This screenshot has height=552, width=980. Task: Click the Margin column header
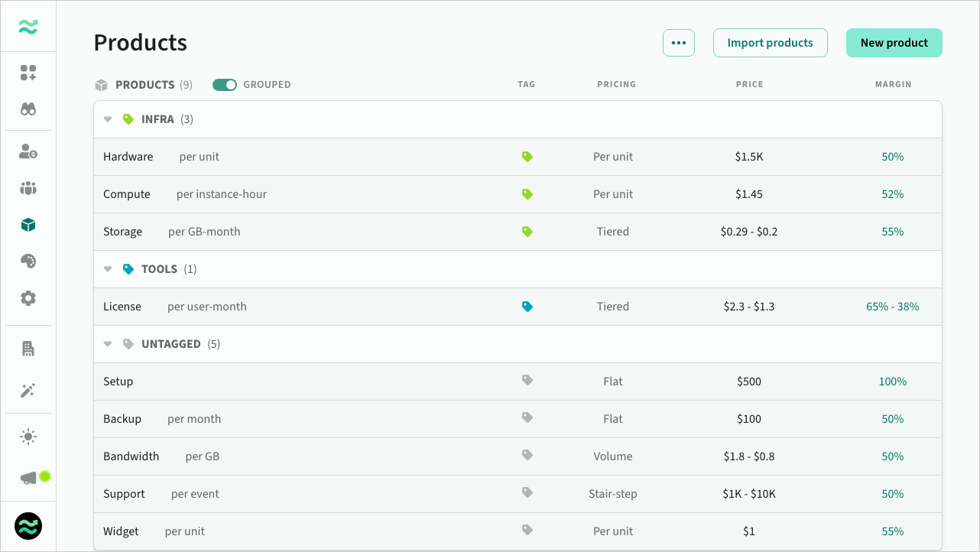(x=893, y=85)
